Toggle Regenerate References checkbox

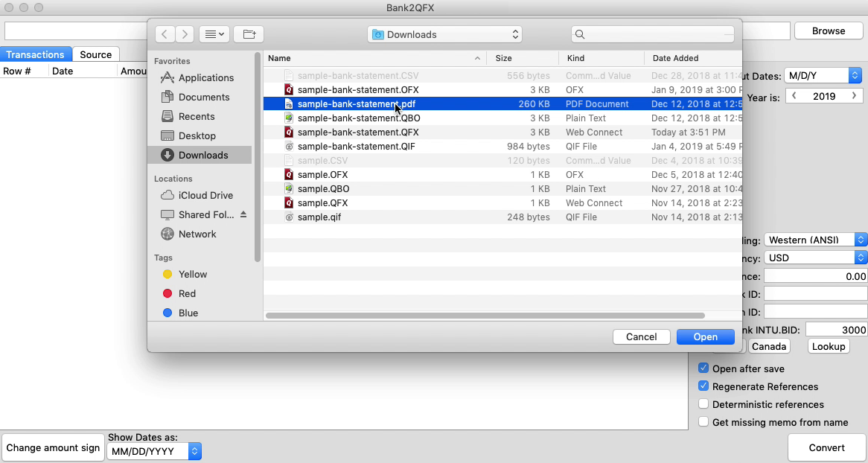click(703, 386)
